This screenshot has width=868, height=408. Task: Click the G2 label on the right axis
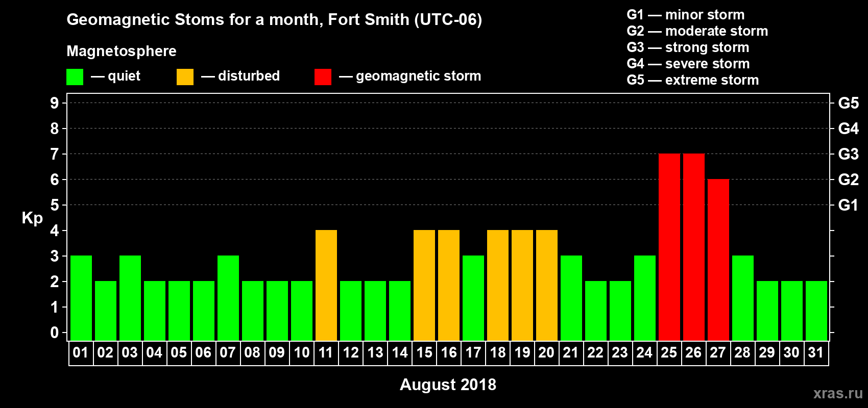[x=849, y=180]
